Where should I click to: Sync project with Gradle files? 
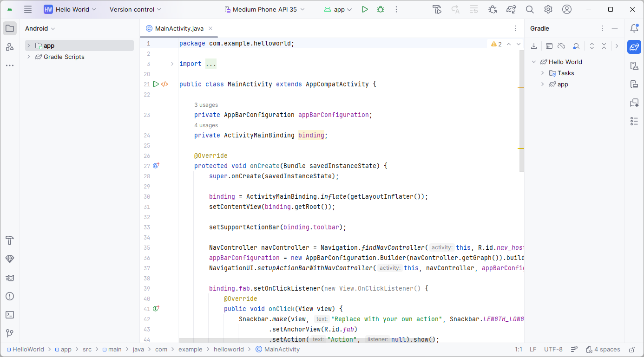click(511, 9)
